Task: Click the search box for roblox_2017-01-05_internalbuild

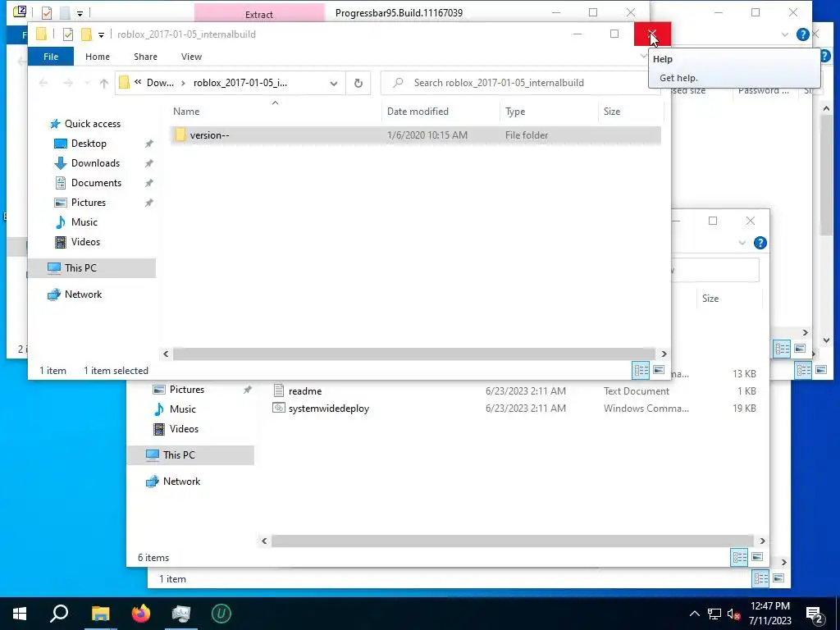Action: pos(519,83)
